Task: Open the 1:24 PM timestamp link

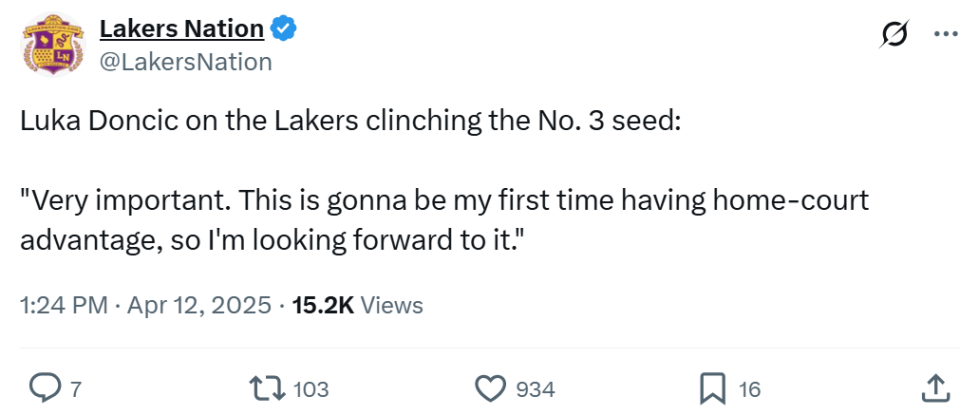Action: (63, 306)
